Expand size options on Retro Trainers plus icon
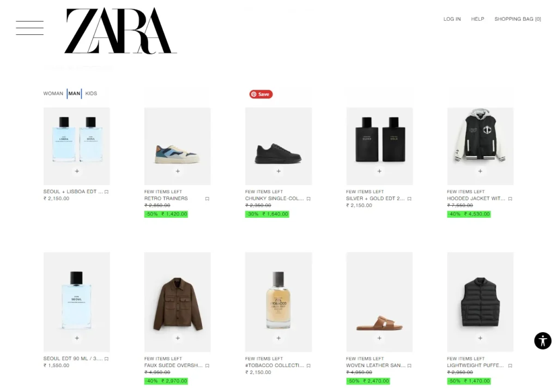The image size is (558, 392). pos(178,171)
